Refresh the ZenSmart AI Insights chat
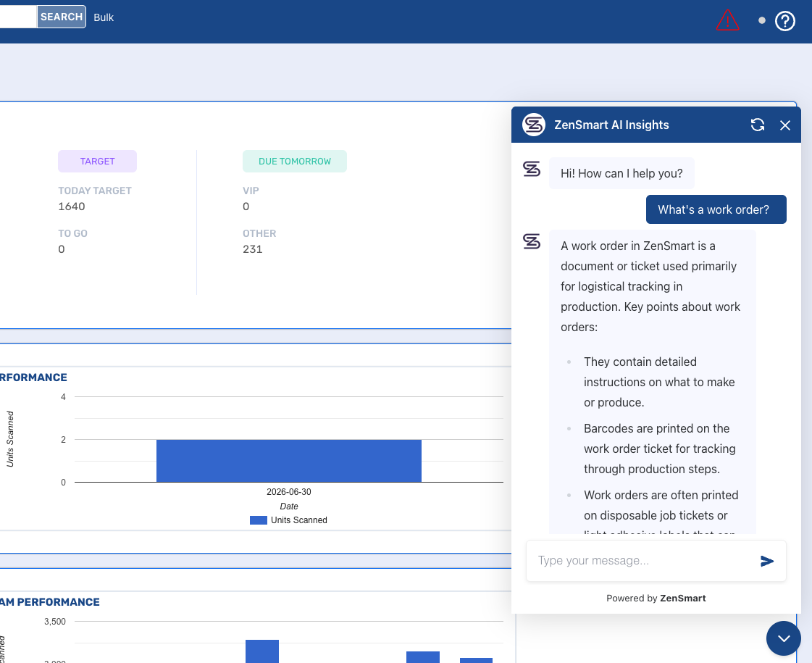This screenshot has width=812, height=663. click(758, 125)
